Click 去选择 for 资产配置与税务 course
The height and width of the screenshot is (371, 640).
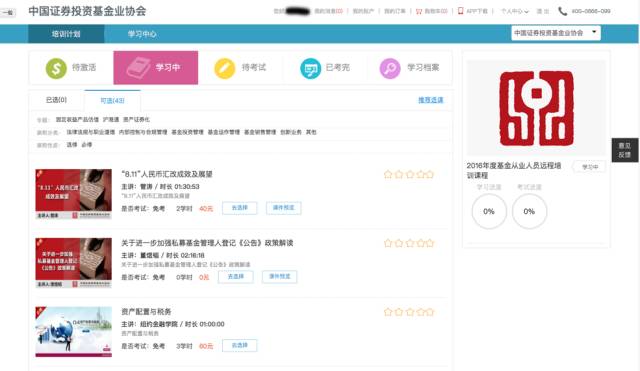[x=240, y=345]
